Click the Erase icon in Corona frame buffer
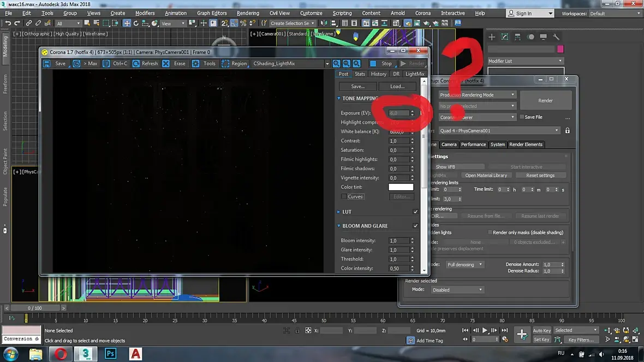The width and height of the screenshot is (644, 362). click(166, 64)
